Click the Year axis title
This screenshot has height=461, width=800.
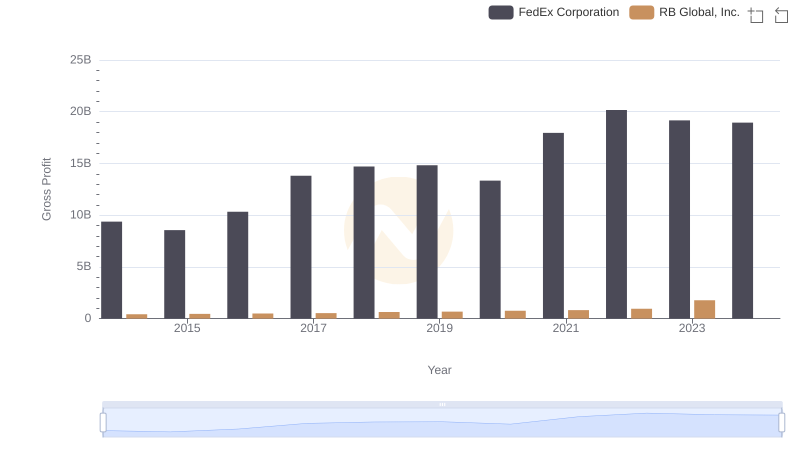click(x=439, y=370)
